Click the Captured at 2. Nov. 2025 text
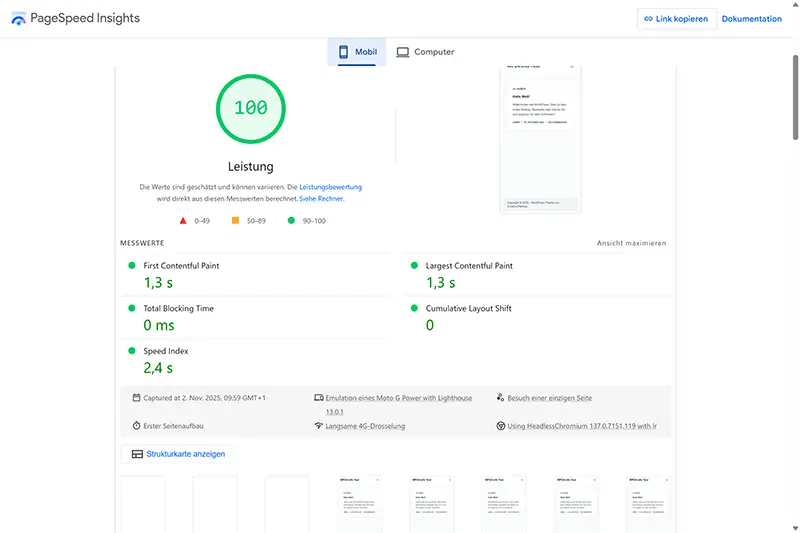 (204, 398)
